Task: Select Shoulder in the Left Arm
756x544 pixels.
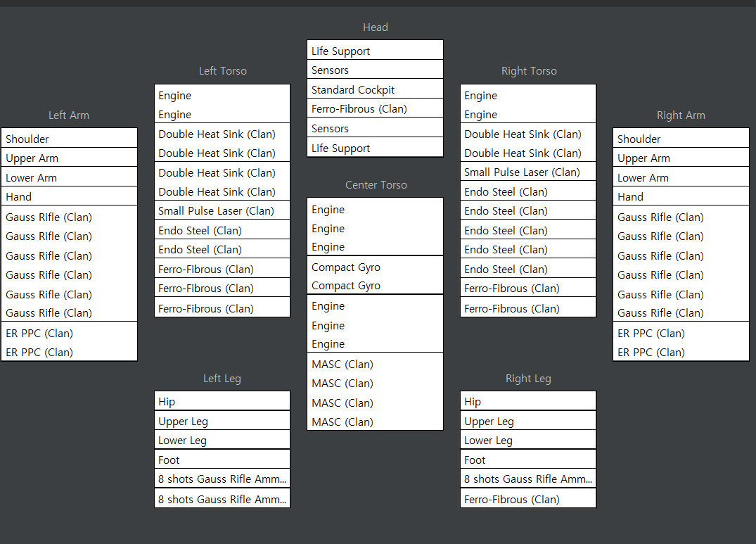Action: pyautogui.click(x=69, y=139)
